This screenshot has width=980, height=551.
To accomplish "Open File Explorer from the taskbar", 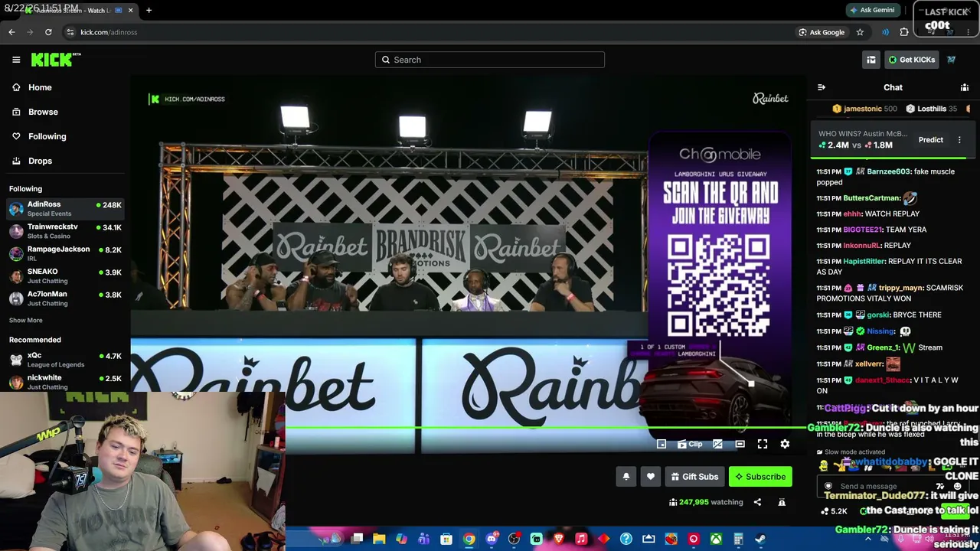I will [379, 539].
